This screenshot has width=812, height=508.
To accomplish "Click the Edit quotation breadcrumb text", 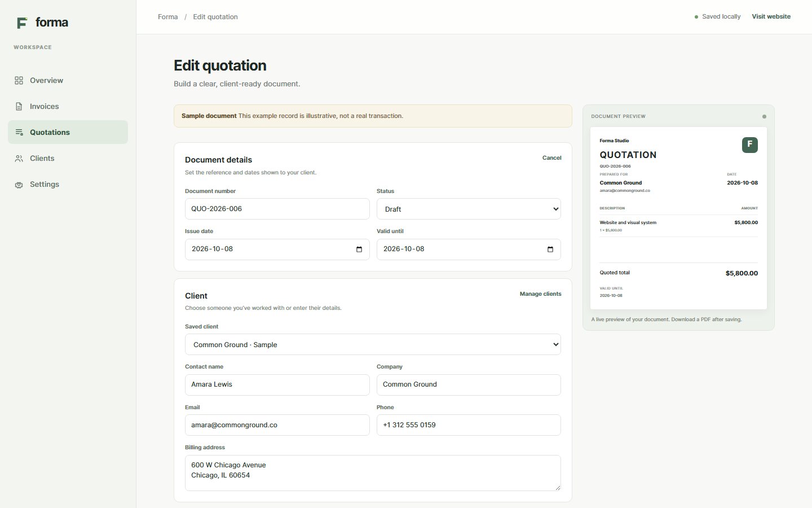I will 215,17.
